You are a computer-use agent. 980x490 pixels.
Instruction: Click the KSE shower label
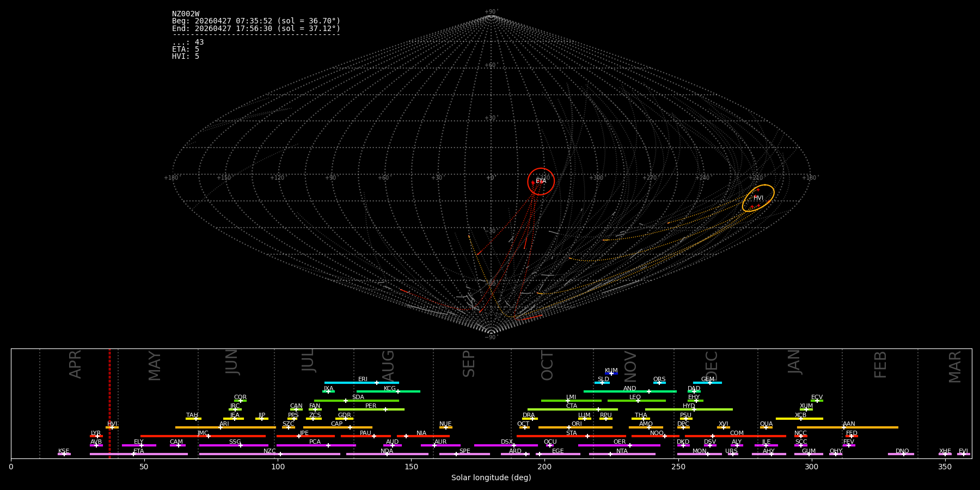pyautogui.click(x=64, y=451)
